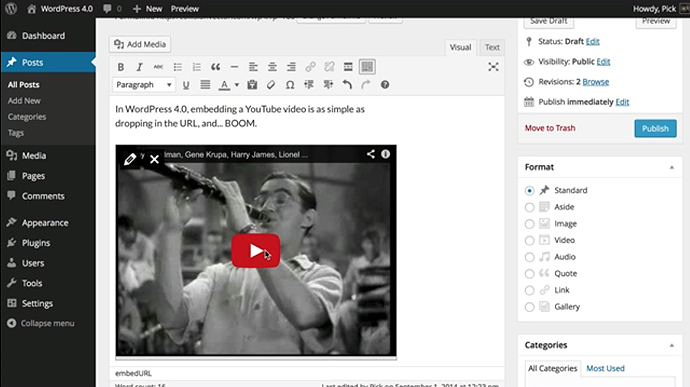Screen dimensions: 690x387
Task: Toggle the toolbar kitchen sink
Action: coord(367,67)
